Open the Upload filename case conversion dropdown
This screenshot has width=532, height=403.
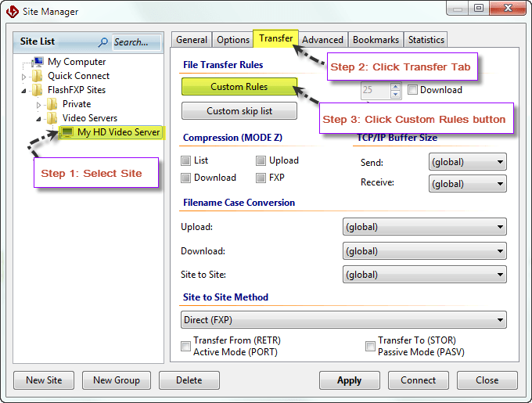(424, 227)
